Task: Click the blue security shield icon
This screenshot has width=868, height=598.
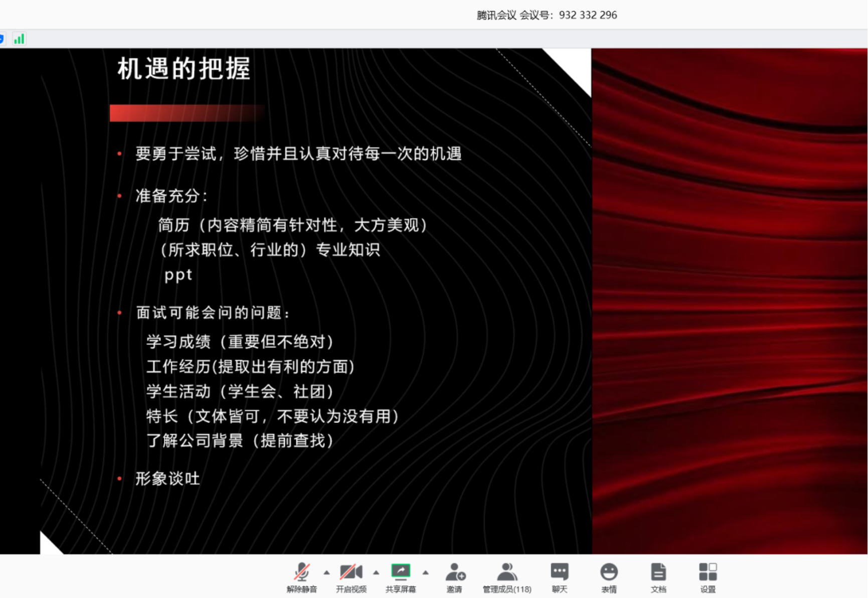Action: pyautogui.click(x=2, y=39)
